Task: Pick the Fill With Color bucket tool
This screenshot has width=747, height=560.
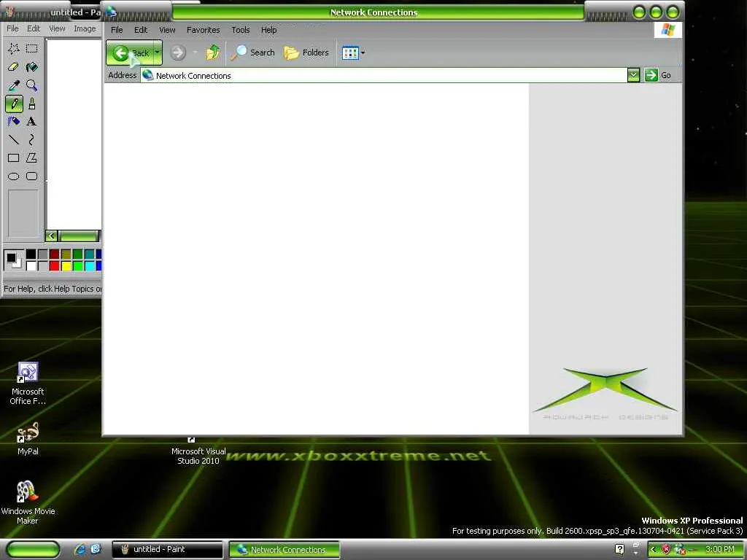Action: [x=31, y=66]
